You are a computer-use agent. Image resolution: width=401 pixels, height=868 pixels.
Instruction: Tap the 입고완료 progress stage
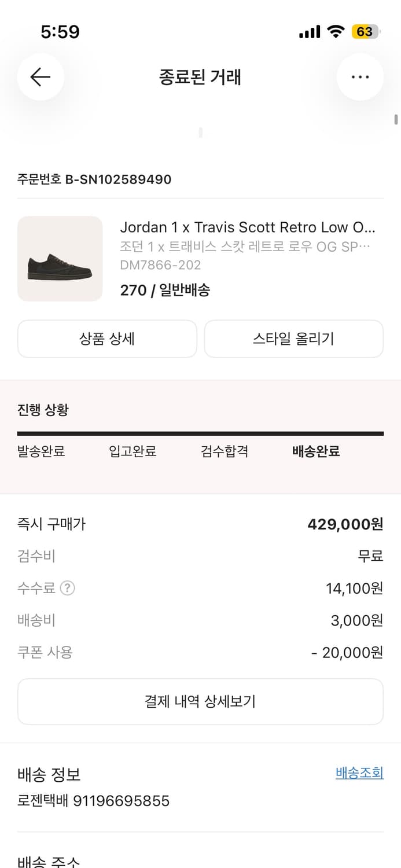point(132,452)
